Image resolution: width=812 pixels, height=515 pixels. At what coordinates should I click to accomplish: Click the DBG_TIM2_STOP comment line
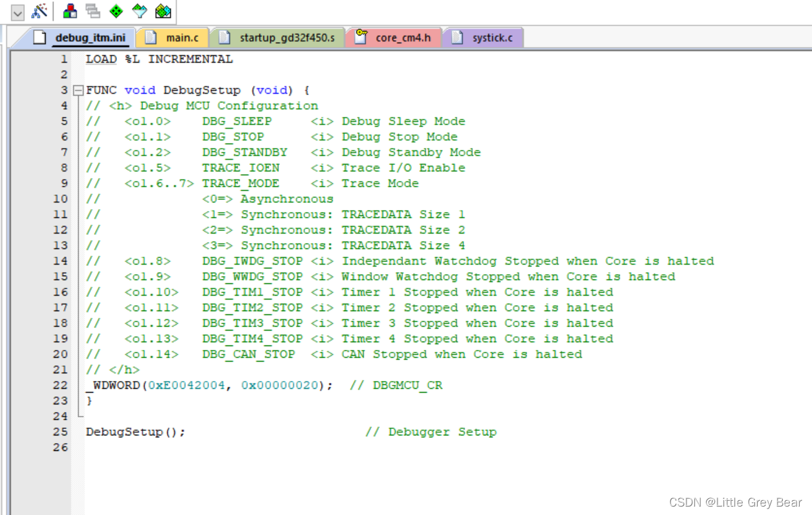[350, 307]
